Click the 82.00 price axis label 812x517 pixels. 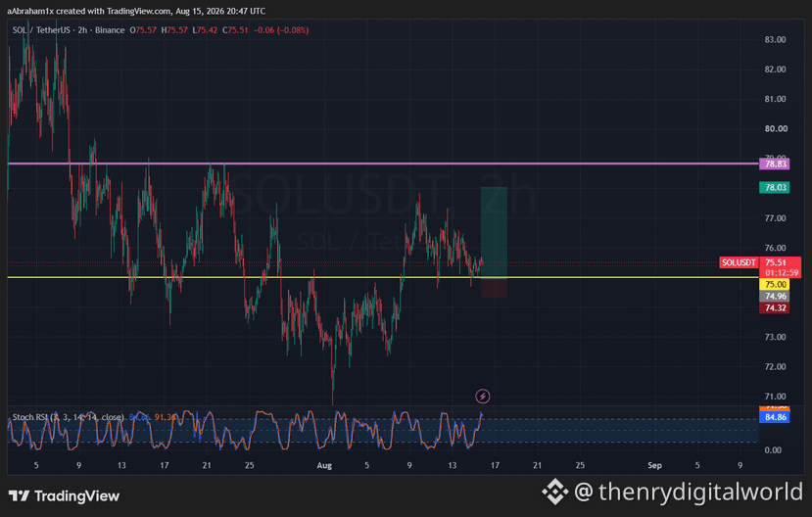775,70
